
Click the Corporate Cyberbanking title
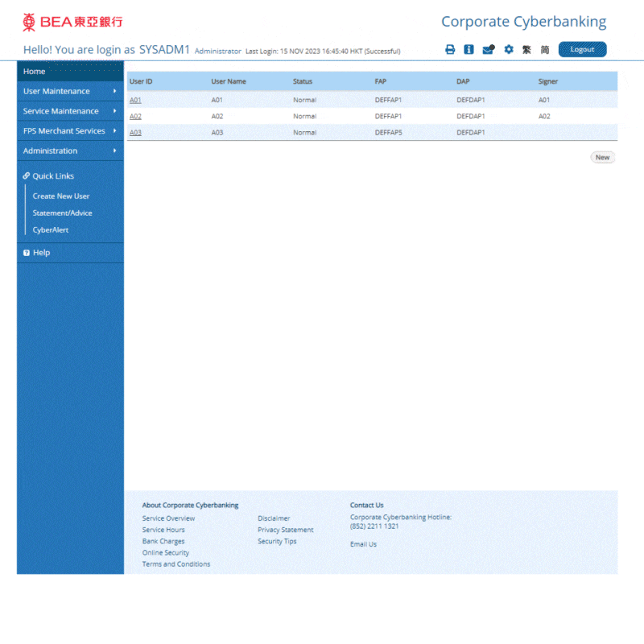click(x=524, y=22)
